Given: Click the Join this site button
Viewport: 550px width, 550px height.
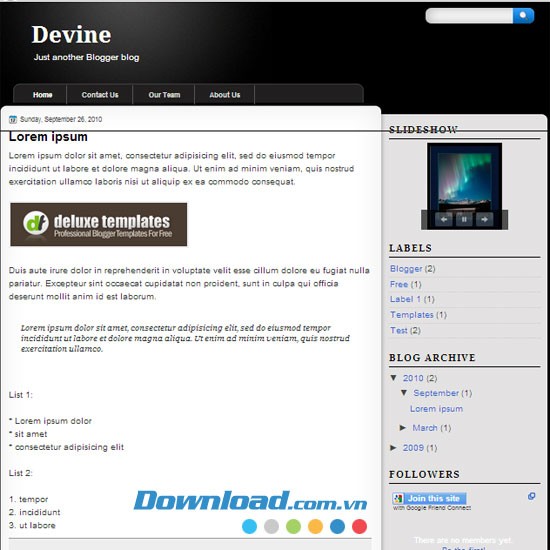Looking at the screenshot, I should point(430,498).
